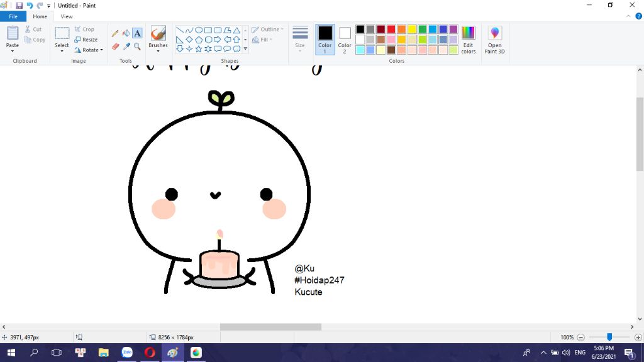Viewport: 644px width, 362px height.
Task: Open the File menu
Action: [x=13, y=16]
